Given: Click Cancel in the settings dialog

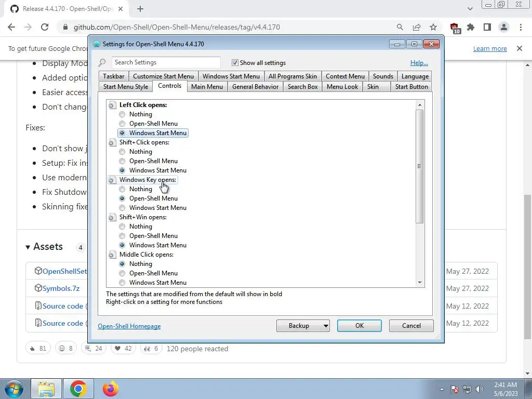Looking at the screenshot, I should pyautogui.click(x=411, y=326).
